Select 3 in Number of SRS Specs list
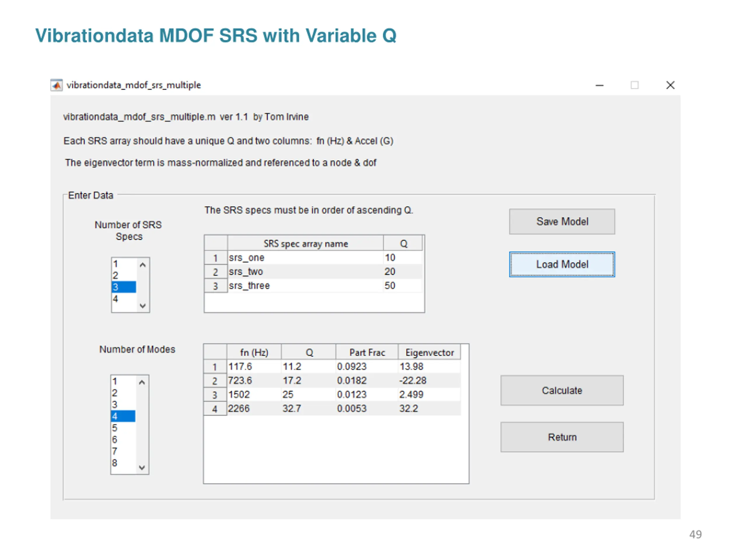747x560 pixels. pos(124,287)
